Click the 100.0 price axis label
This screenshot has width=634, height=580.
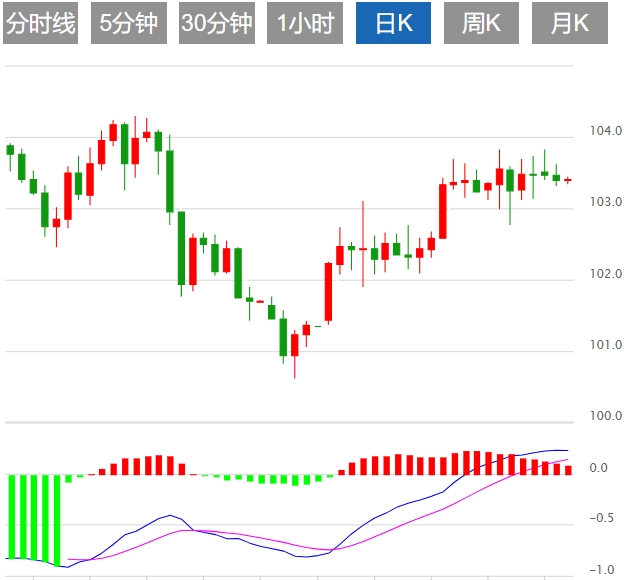(606, 416)
